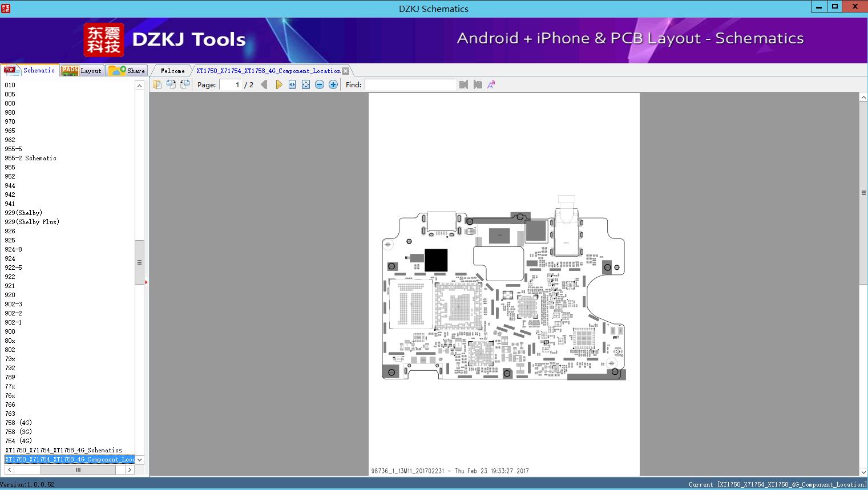Zoom in with the plus icon
Viewport: 868px width, 490px height.
point(333,84)
